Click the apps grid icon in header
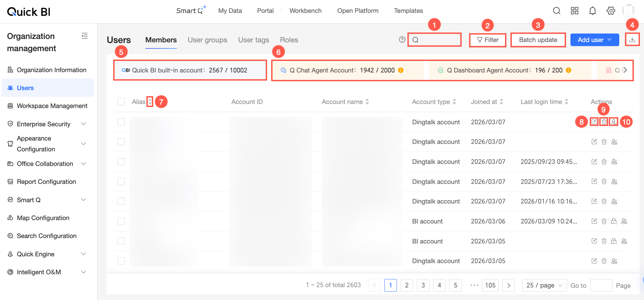The height and width of the screenshot is (300, 644). 575,11
